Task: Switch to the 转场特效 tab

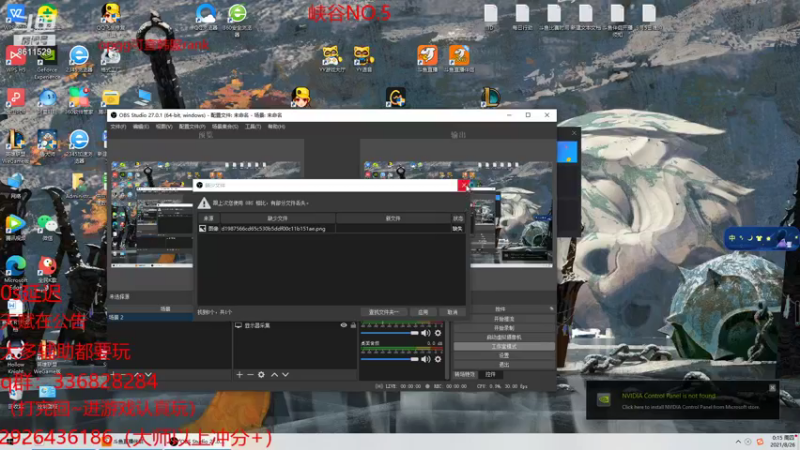Action: click(464, 374)
